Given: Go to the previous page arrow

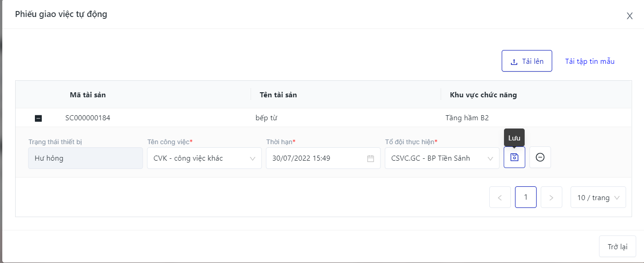Looking at the screenshot, I should point(500,197).
